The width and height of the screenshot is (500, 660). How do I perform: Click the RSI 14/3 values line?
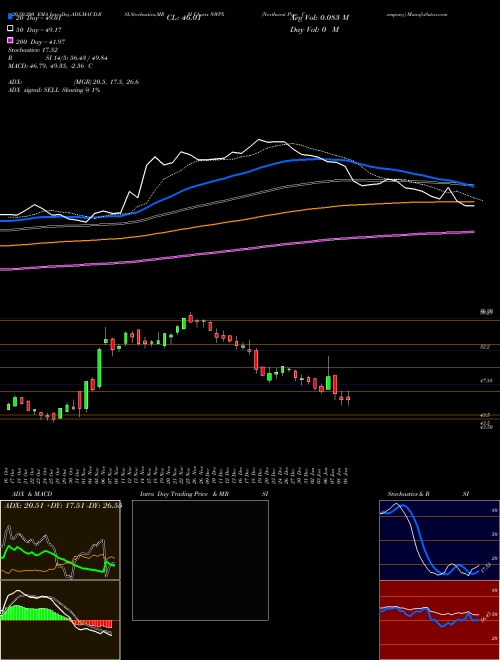(x=57, y=58)
